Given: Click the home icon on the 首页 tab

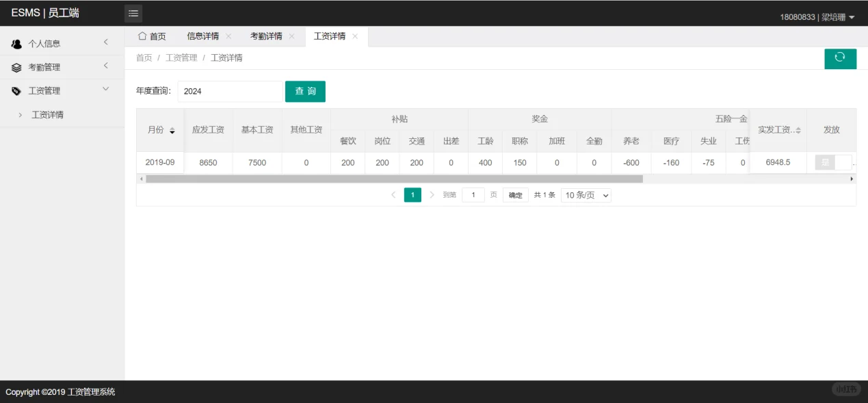Looking at the screenshot, I should (x=142, y=36).
